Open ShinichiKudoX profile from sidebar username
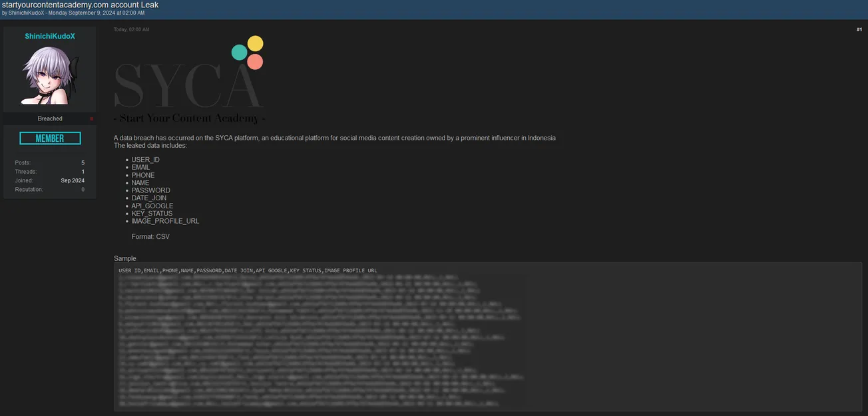 click(50, 36)
